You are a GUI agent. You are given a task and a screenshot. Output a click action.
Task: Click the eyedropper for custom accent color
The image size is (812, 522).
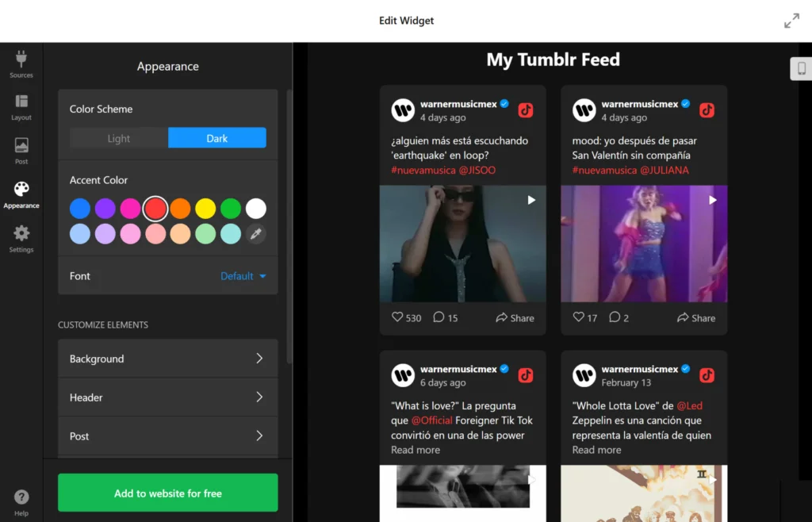tap(255, 234)
